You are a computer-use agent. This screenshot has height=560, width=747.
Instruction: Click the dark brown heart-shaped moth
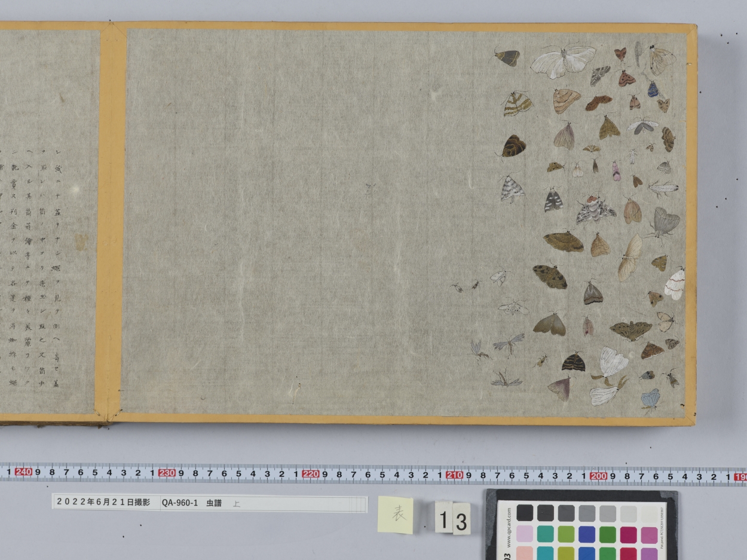513,146
